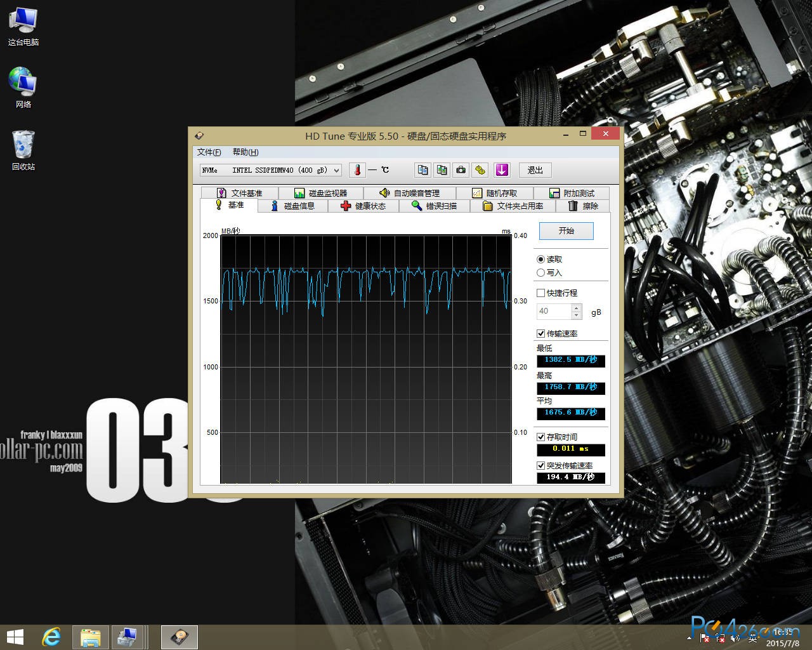Switch to 文件夹占用率 tab
Image resolution: width=812 pixels, height=650 pixels.
coord(513,206)
